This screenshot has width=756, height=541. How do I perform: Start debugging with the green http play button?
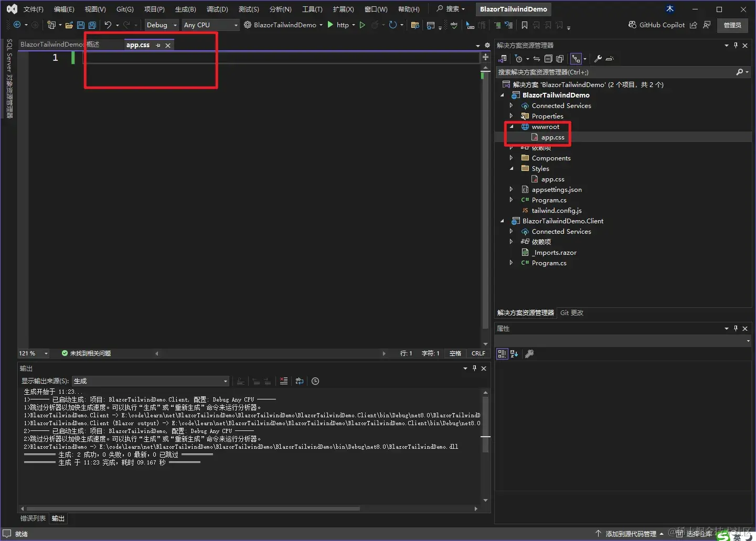[x=331, y=25]
